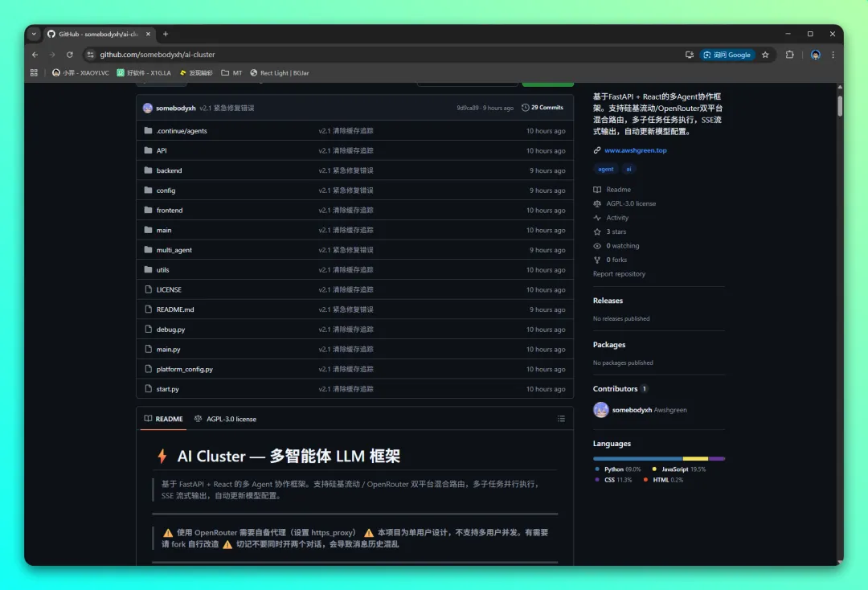Open the Contributors heading

620,389
